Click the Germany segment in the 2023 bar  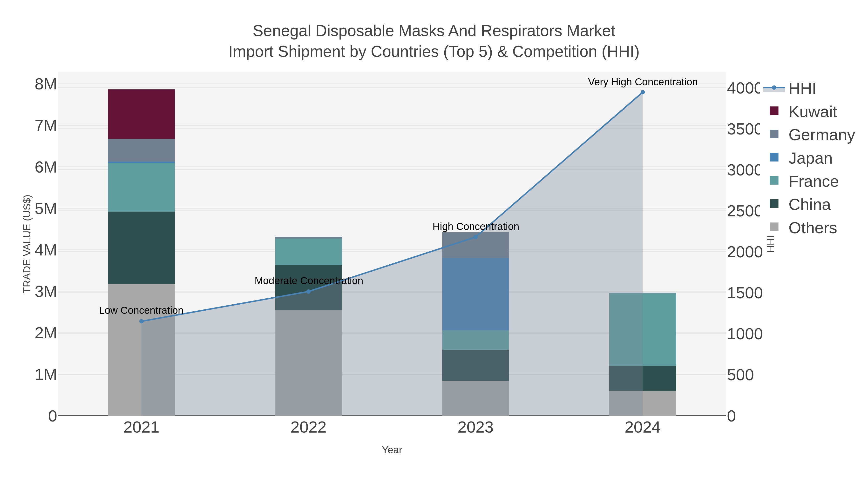(x=475, y=245)
